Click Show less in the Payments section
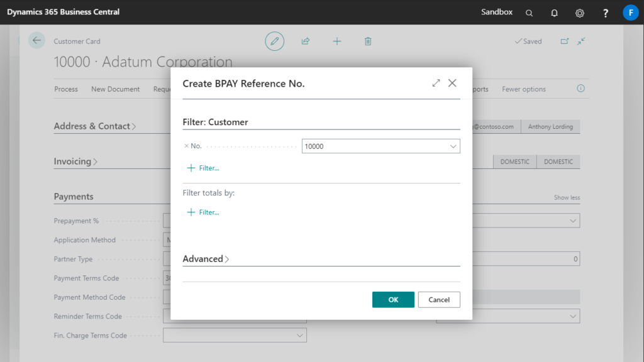This screenshot has height=362, width=644. tap(567, 197)
